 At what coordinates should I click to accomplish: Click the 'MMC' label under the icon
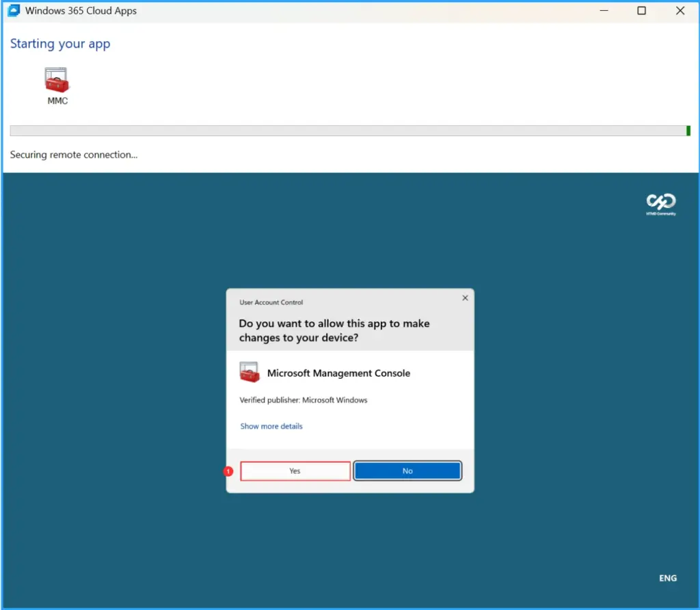coord(57,101)
